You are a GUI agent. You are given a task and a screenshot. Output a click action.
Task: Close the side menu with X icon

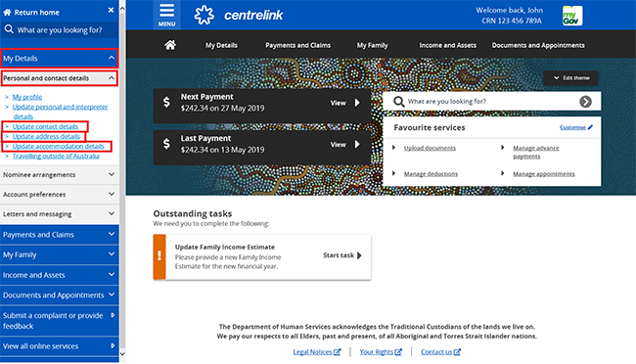pyautogui.click(x=111, y=10)
